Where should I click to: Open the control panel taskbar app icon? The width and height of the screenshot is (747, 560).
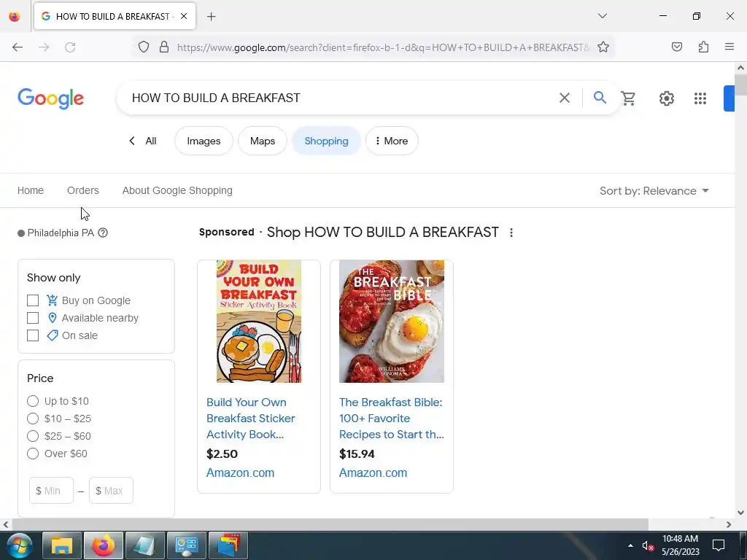(x=187, y=545)
